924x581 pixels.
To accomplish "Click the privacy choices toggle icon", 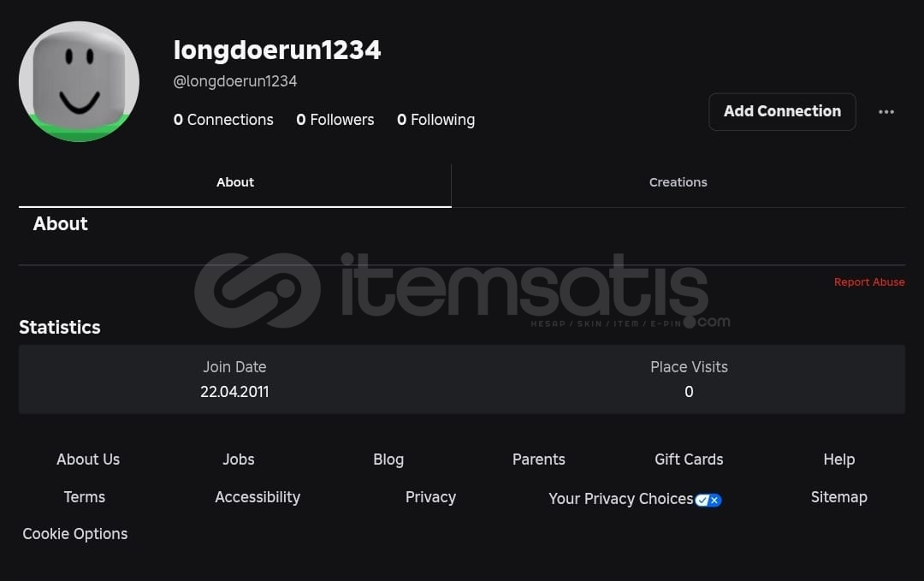I will pyautogui.click(x=708, y=501).
